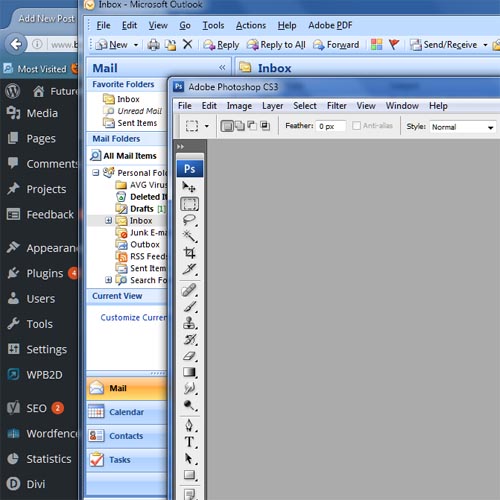Screen dimensions: 500x500
Task: Select the Pen tool
Action: (x=189, y=426)
